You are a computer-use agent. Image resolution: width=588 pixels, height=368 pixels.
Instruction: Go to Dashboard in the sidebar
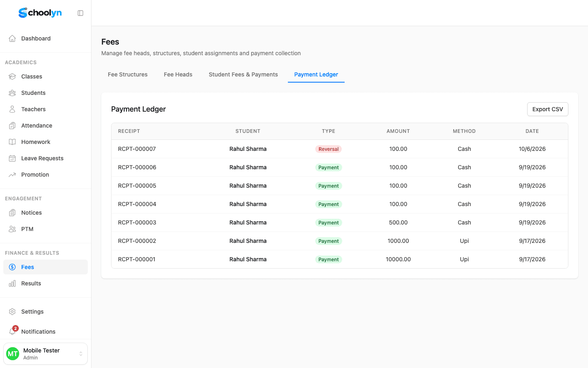45,38
